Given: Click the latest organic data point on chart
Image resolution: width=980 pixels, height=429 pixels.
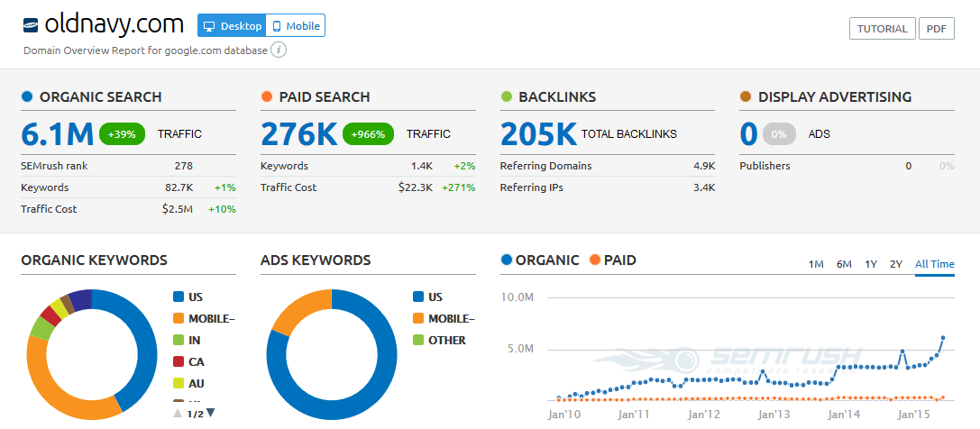Looking at the screenshot, I should click(942, 338).
